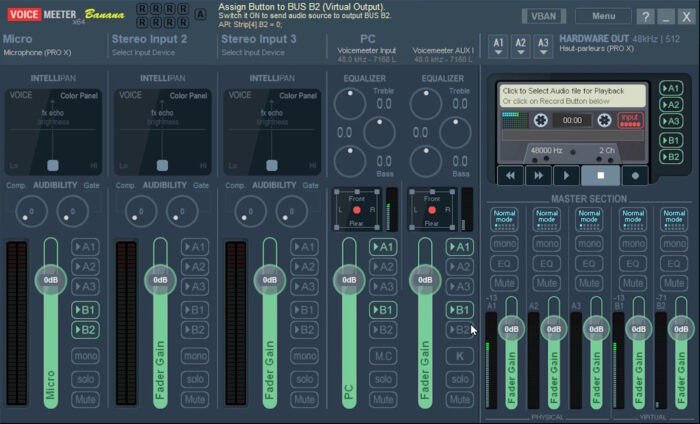Route cassette playback to A2
700x424 pixels.
[x=671, y=104]
